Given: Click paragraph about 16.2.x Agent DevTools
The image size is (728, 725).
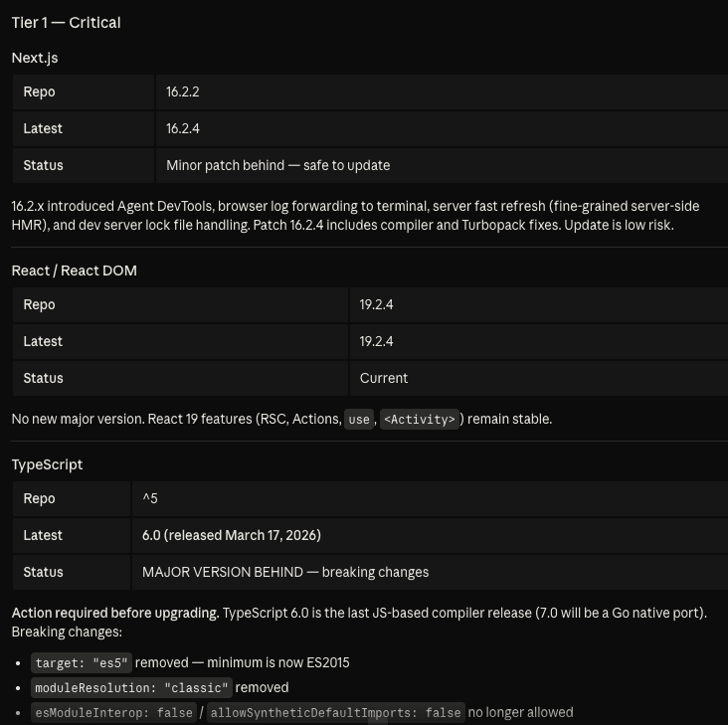Looking at the screenshot, I should point(355,216).
